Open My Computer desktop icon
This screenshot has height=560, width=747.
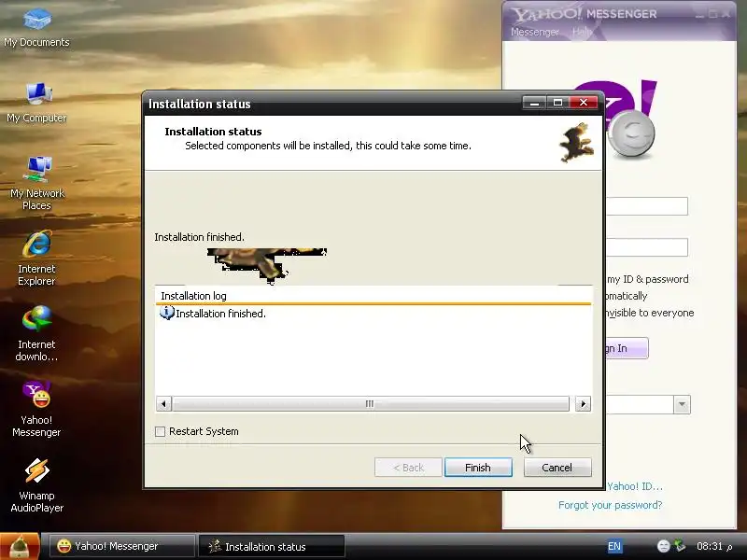[36, 103]
